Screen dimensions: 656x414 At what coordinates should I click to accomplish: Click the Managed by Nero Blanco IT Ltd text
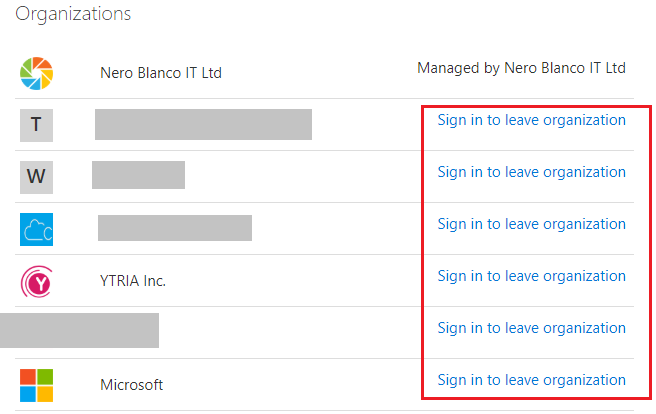521,68
